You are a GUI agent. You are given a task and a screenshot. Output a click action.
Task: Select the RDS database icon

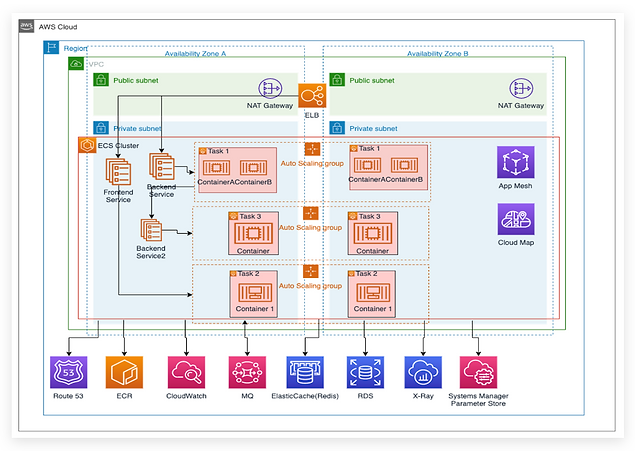365,372
